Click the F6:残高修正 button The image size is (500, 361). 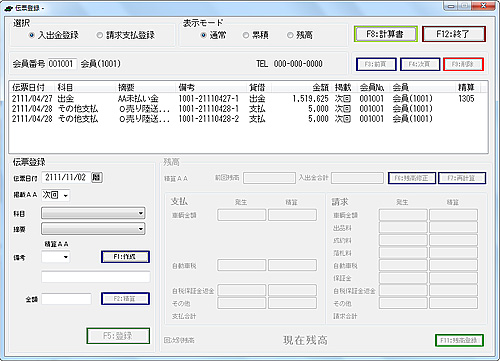tap(412, 178)
